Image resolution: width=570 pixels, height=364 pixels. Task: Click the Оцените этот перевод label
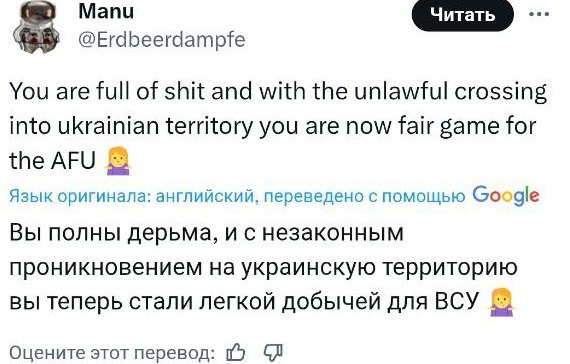112,353
